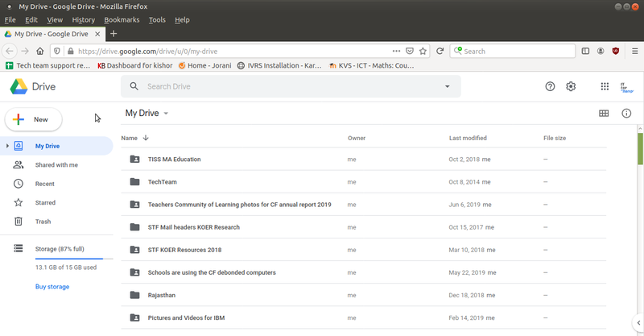Save page to Pocket icon
Viewport: 644px width, 336px height.
(x=410, y=51)
